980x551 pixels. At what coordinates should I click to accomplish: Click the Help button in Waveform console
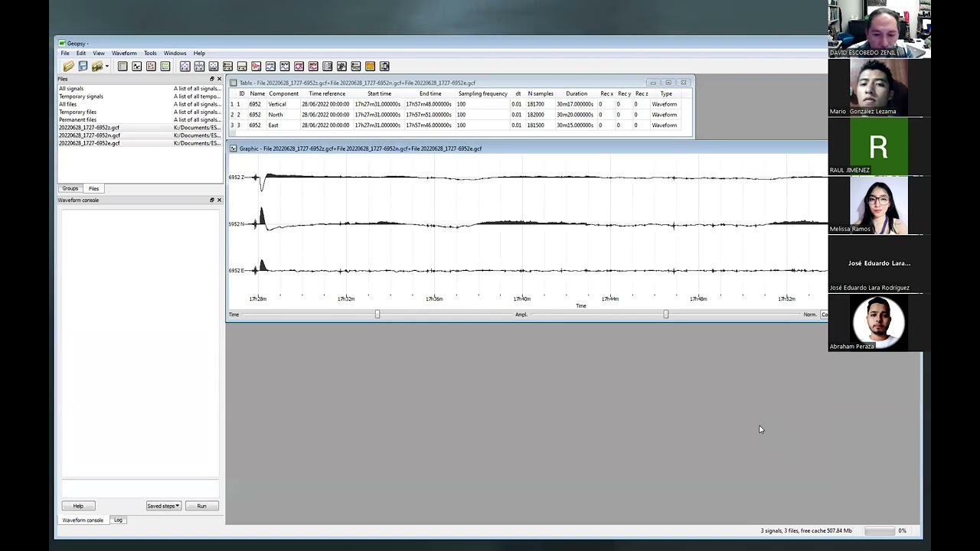point(78,506)
